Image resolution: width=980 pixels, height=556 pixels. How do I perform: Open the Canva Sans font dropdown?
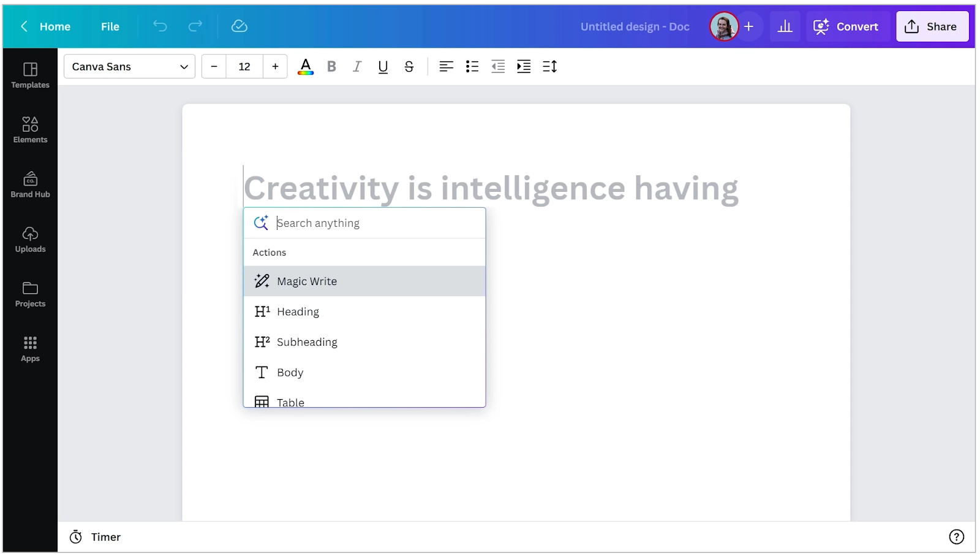(129, 66)
